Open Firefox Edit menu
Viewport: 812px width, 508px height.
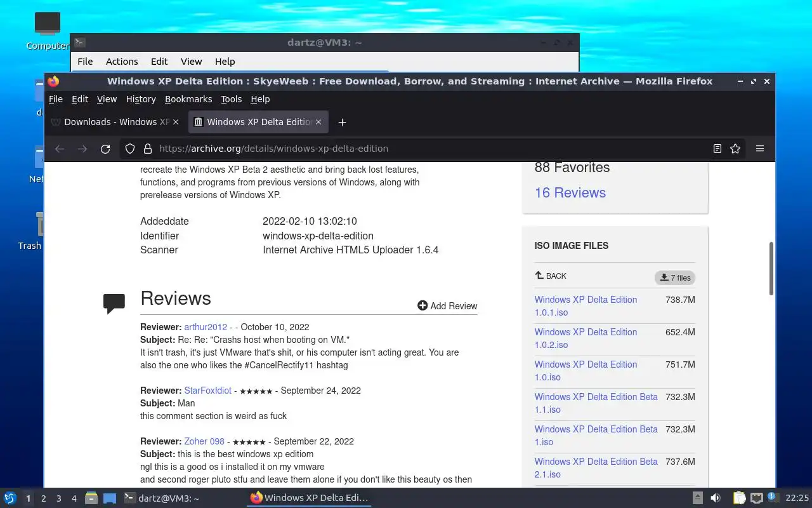[80, 99]
